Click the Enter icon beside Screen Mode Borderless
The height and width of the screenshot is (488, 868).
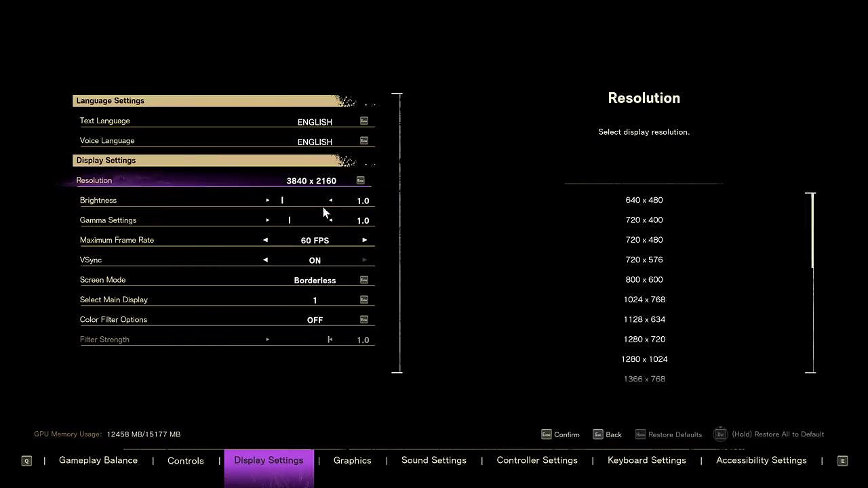364,280
